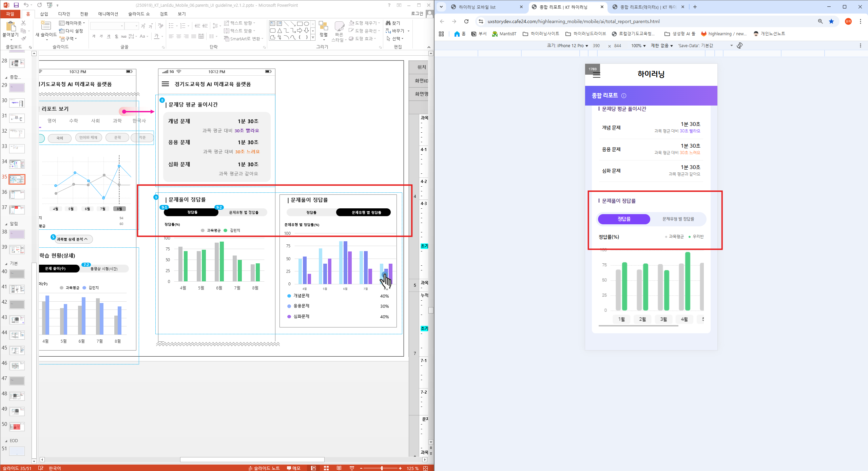Click the New Slide (새 슬라이드) icon

pyautogui.click(x=45, y=26)
